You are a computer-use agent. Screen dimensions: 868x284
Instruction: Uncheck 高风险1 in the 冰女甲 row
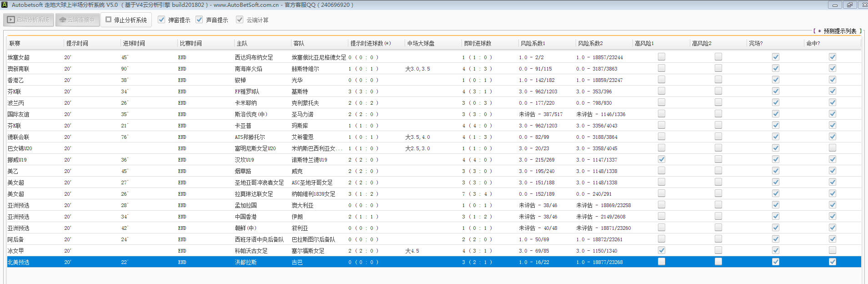coord(662,250)
